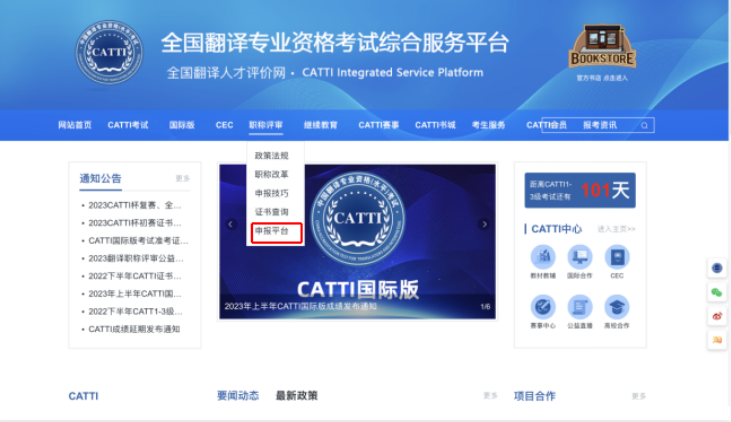Click the search magnifier icon
731x422 pixels.
point(644,126)
